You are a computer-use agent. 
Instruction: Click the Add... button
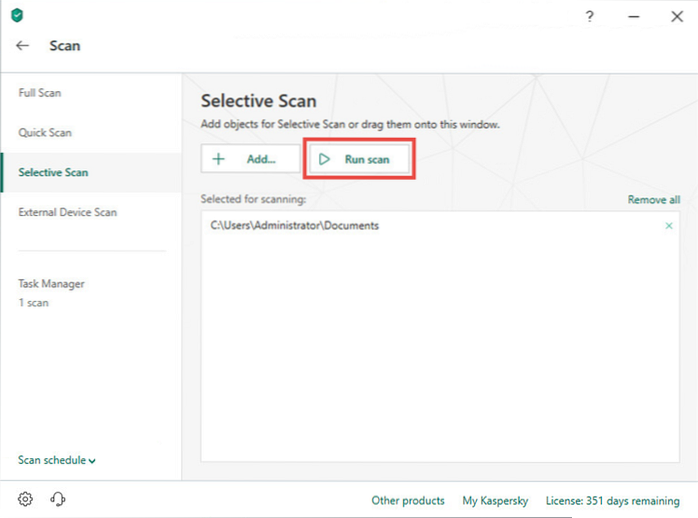(251, 158)
